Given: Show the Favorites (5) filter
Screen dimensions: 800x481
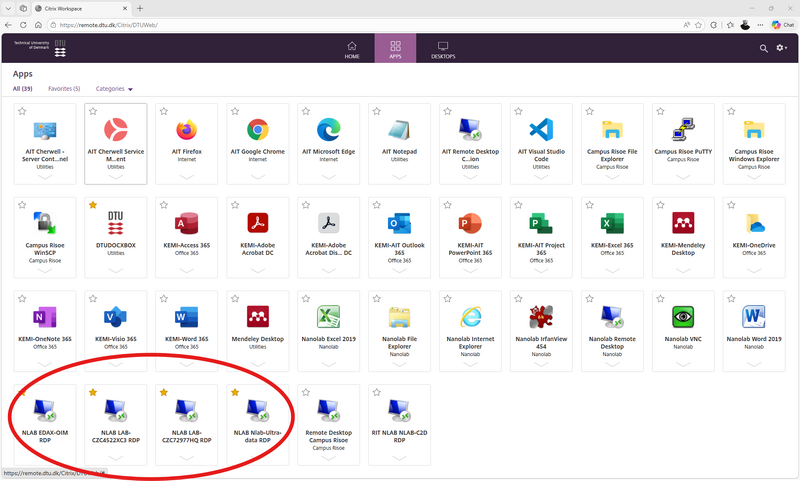Looking at the screenshot, I should tap(64, 89).
